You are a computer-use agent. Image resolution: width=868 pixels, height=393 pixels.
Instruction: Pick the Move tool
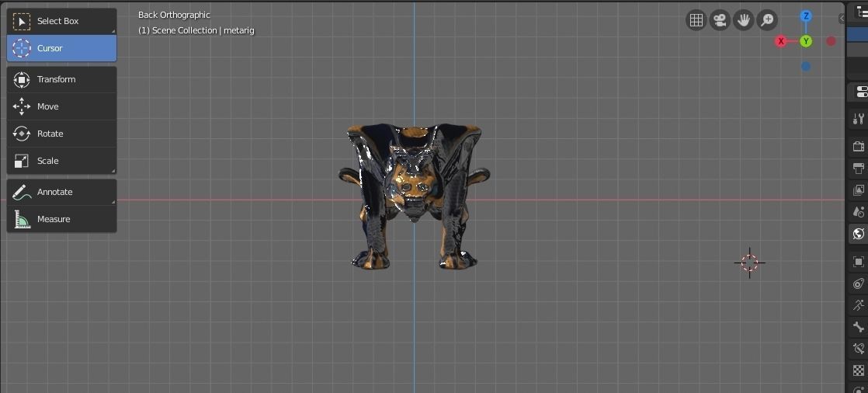click(x=61, y=106)
